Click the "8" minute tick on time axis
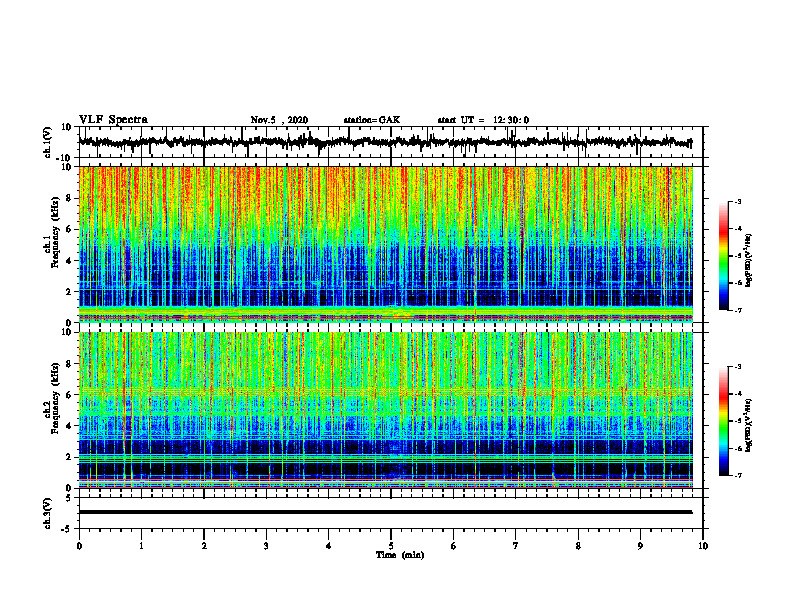This screenshot has height=612, width=792. point(578,546)
